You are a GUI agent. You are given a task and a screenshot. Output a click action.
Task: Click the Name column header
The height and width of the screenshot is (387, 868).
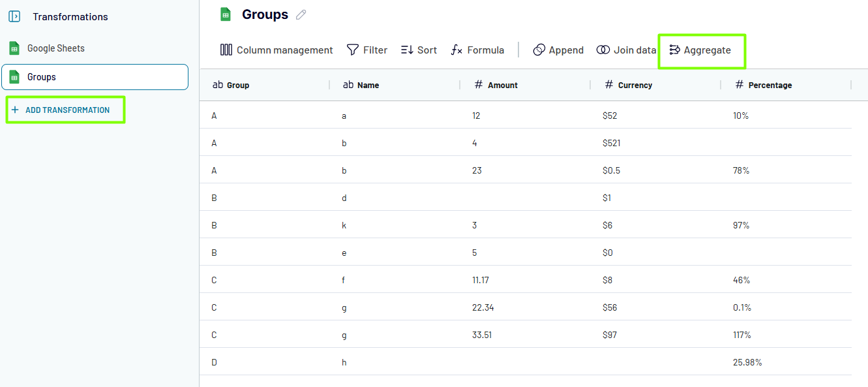(368, 85)
